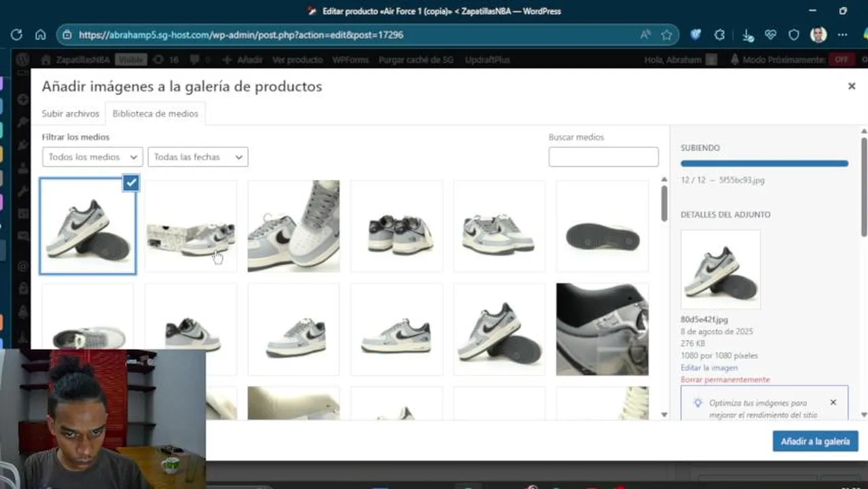The width and height of the screenshot is (868, 489).
Task: Open Todas las fechas filter dropdown
Action: click(x=198, y=157)
